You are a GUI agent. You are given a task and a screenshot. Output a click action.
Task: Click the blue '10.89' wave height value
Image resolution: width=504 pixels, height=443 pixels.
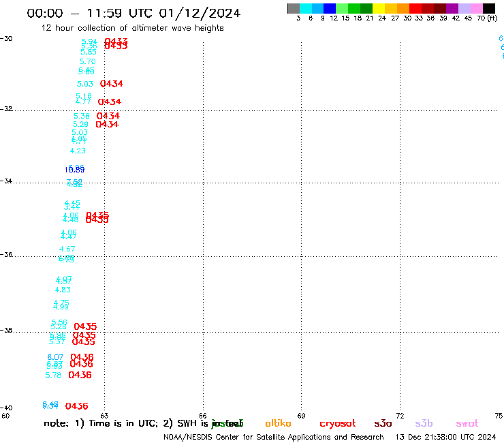click(74, 170)
